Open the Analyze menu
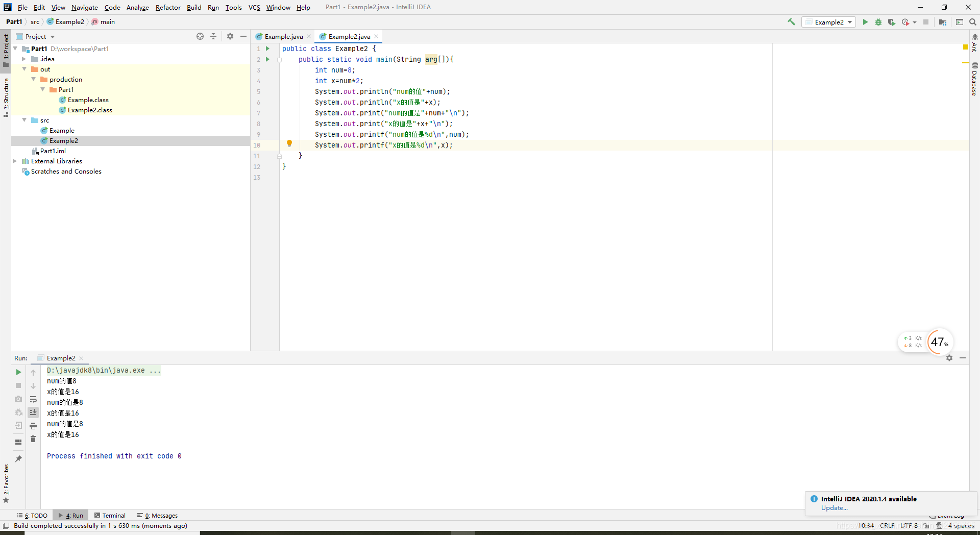980x535 pixels. pos(137,7)
